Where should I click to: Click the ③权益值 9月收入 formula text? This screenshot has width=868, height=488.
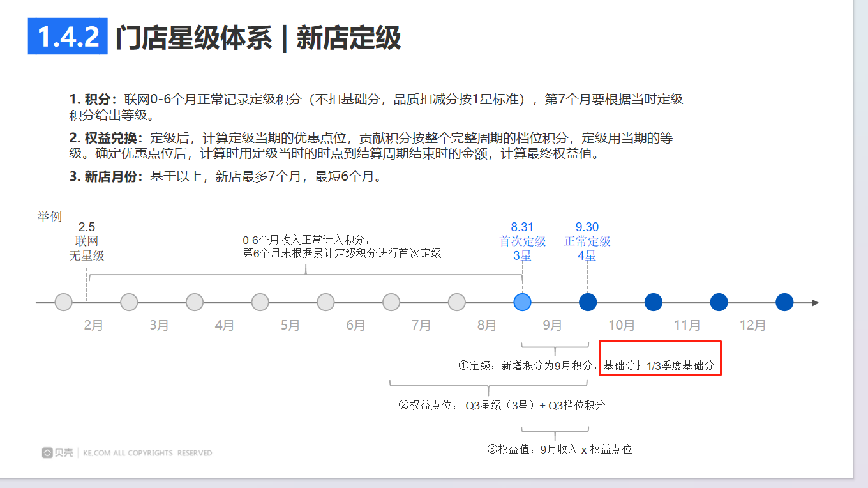(x=560, y=449)
